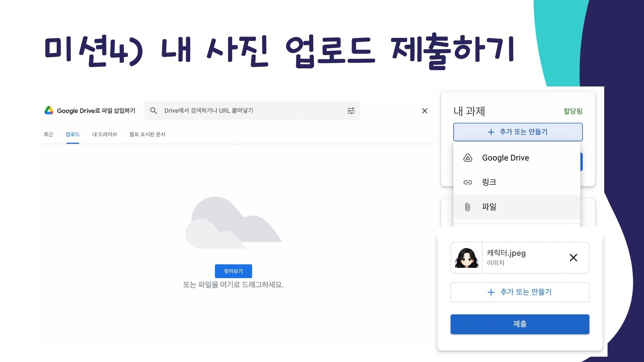The width and height of the screenshot is (644, 362).
Task: Remove the 캐릭터.jpeg attachment
Action: pos(573,257)
